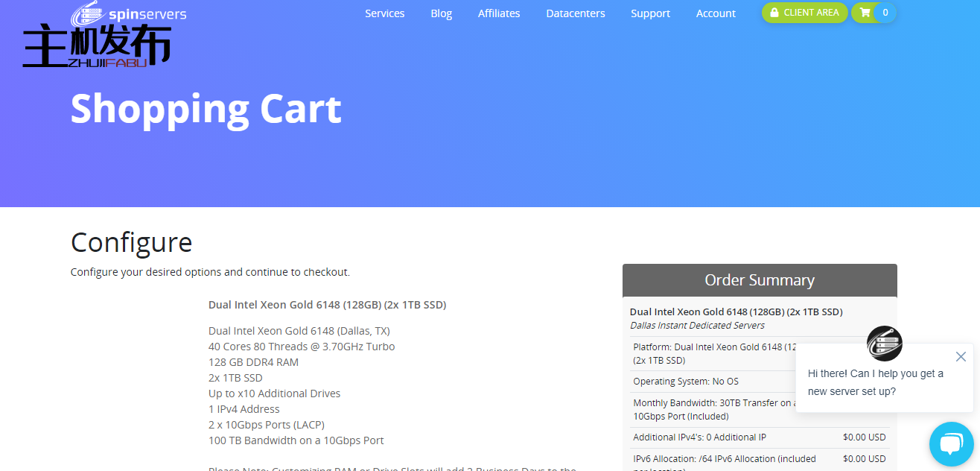Click the Order Summary header
980x471 pixels.
(760, 280)
